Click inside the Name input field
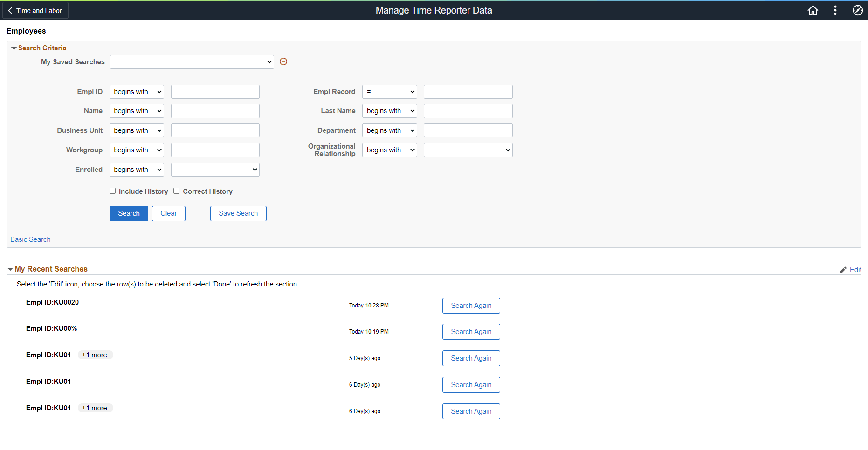 (215, 111)
